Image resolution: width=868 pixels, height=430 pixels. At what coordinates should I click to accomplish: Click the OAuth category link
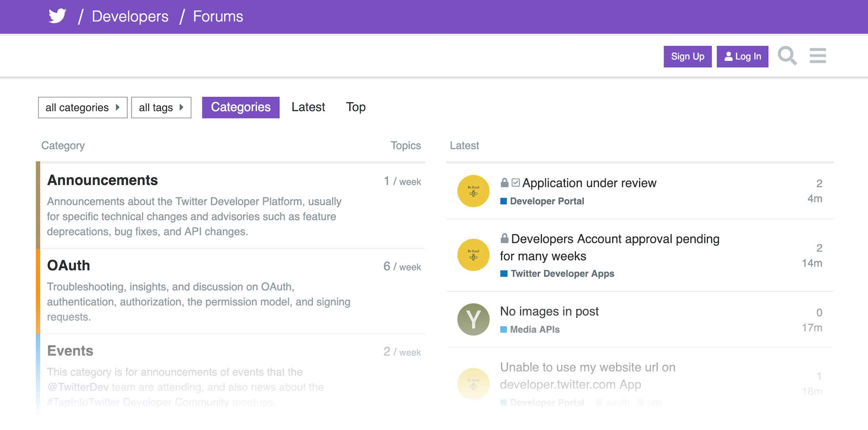coord(66,266)
